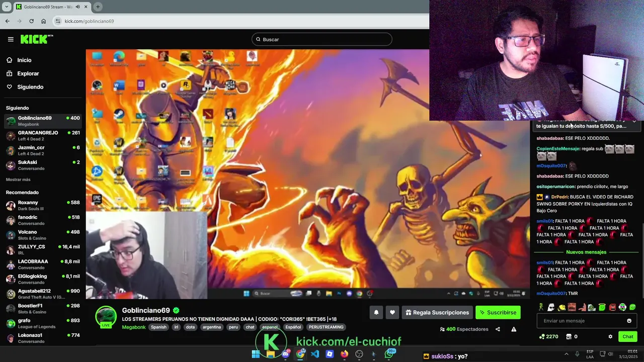Click Regala Suscripciones button
The width and height of the screenshot is (644, 362).
[x=437, y=312]
